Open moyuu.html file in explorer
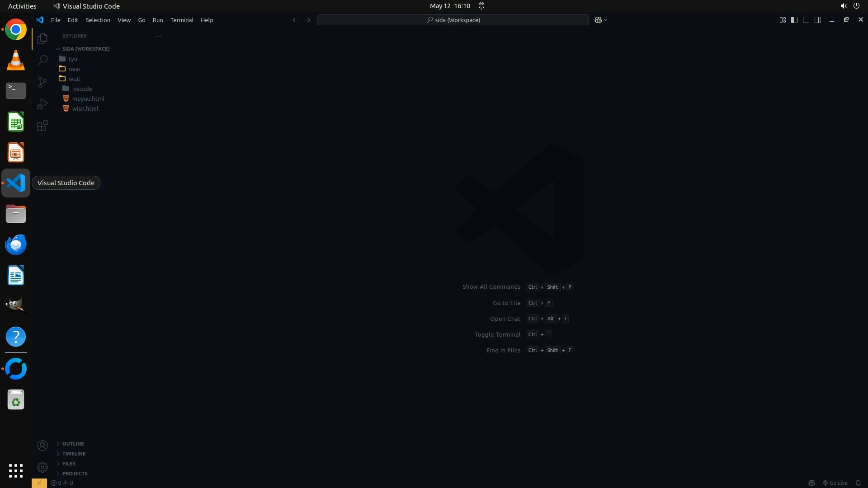868x488 pixels. click(x=88, y=99)
